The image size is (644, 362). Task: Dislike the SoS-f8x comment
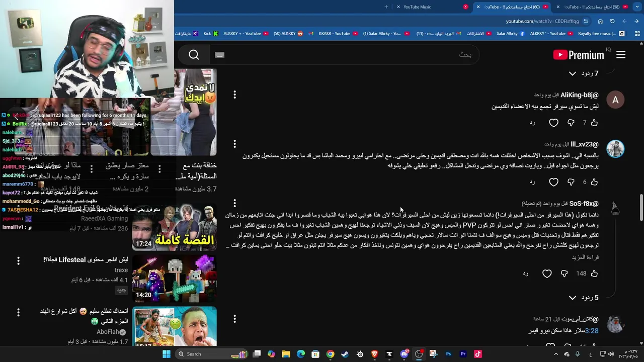pos(565,274)
